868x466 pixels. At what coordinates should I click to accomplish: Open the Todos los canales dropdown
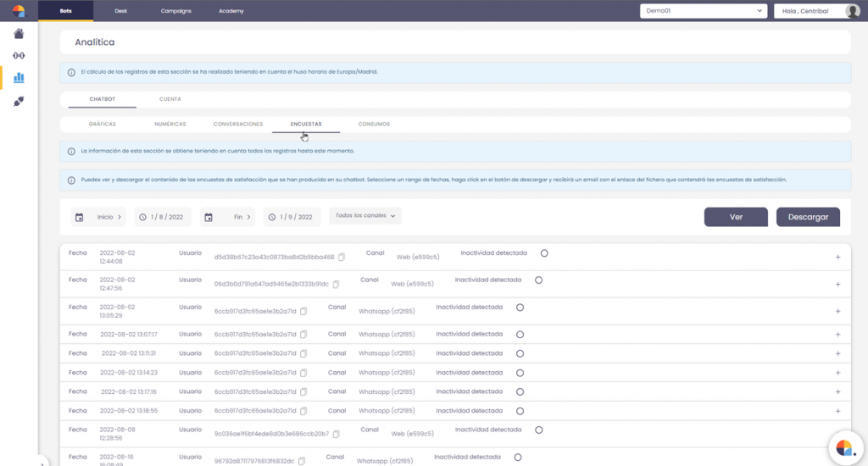(365, 216)
